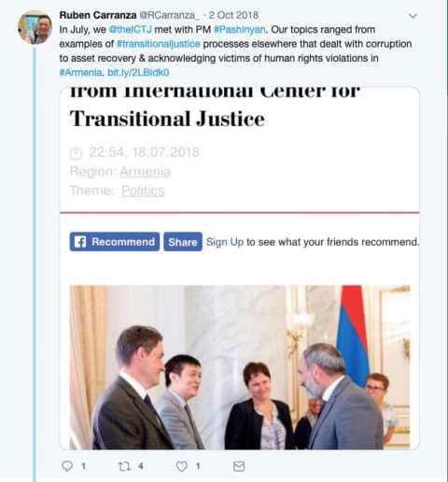
Task: Like the tweet with heart icon
Action: 182,466
